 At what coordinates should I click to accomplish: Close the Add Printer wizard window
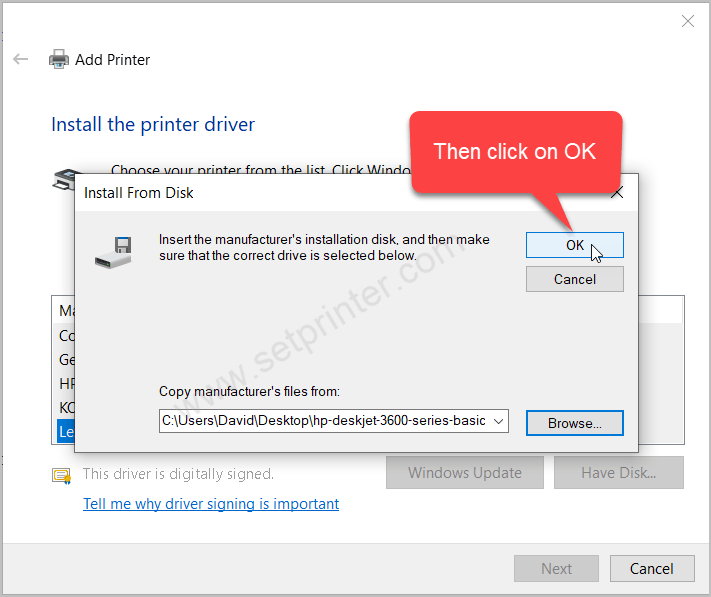[687, 21]
